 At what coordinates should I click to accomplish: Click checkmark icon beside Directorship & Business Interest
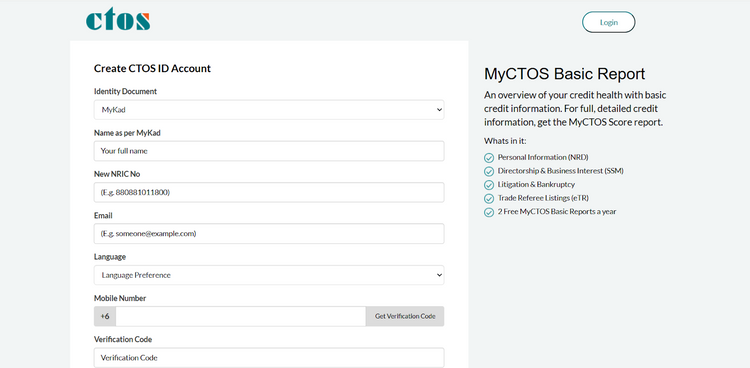tap(489, 171)
